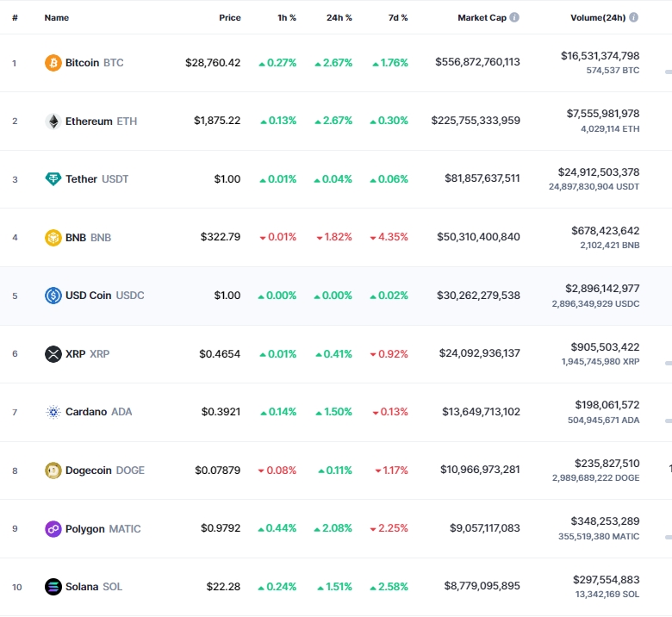672x617 pixels.
Task: Click the Cardano logo icon
Action: (x=53, y=412)
